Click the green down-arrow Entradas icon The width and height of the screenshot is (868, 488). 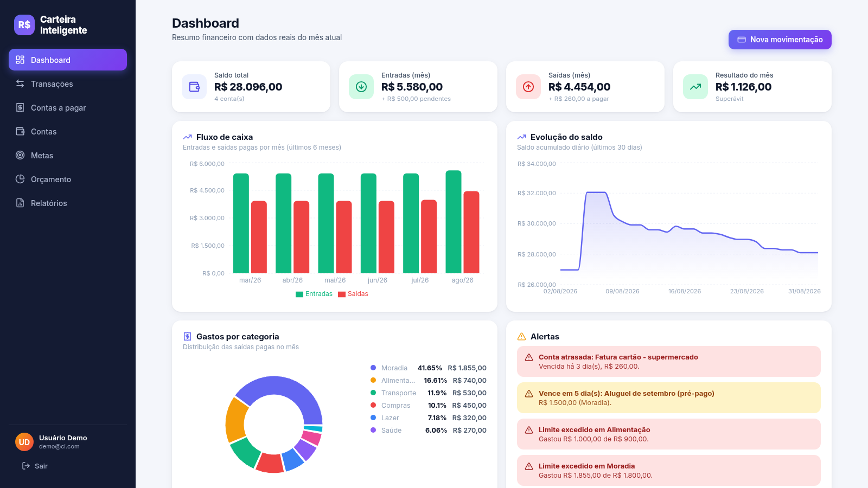coord(361,87)
